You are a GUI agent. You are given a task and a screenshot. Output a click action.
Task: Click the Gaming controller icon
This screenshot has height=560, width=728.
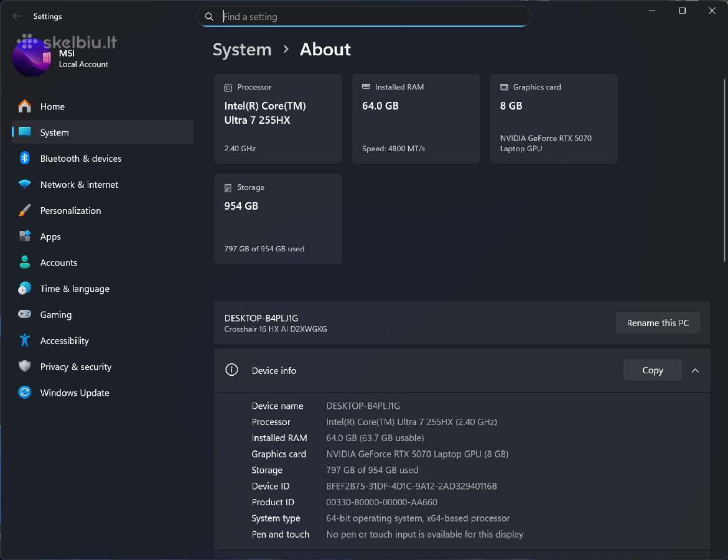coord(25,314)
